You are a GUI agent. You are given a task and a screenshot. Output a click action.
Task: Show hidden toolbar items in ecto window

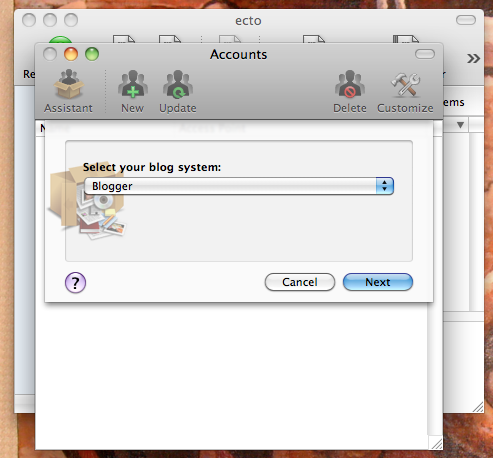(x=473, y=59)
